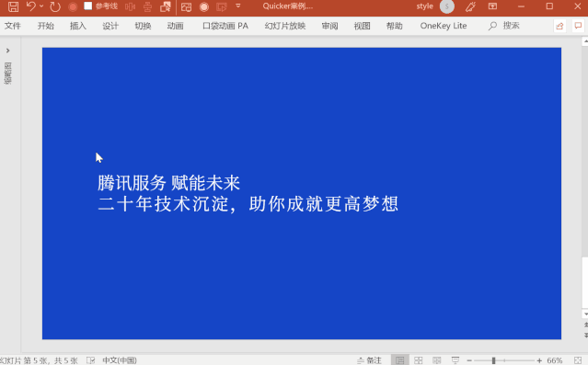This screenshot has width=588, height=365.
Task: Click the user avatar circle
Action: pyautogui.click(x=447, y=6)
